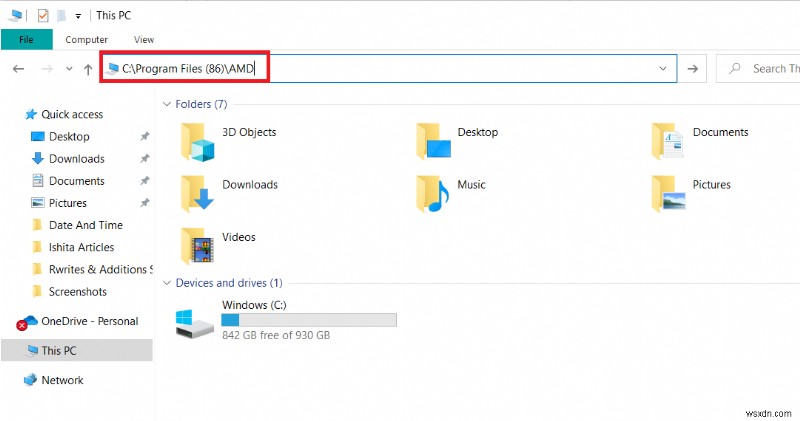Viewport: 800px width, 421px height.
Task: Select the Desktop folder icon in Folders
Action: 433,142
